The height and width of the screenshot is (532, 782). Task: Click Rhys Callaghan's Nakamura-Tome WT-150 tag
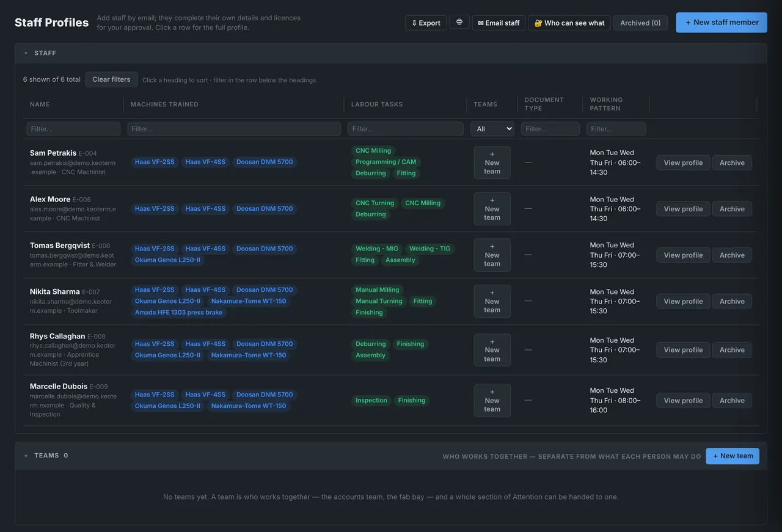pyautogui.click(x=249, y=355)
